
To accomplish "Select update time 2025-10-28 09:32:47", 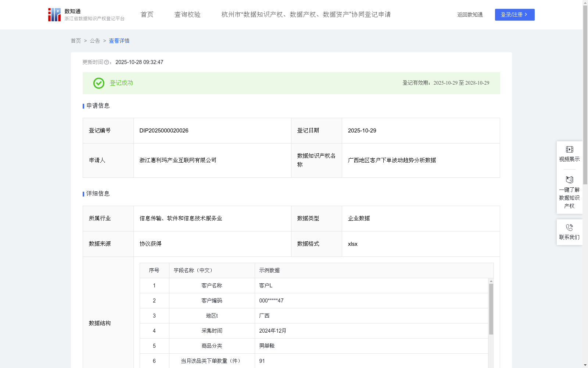I will click(139, 62).
